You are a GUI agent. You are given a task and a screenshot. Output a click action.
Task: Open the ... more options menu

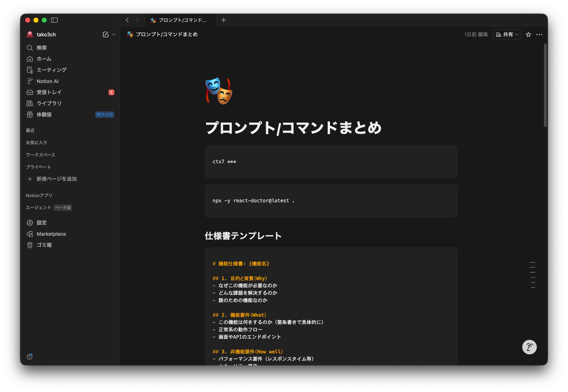coord(539,34)
